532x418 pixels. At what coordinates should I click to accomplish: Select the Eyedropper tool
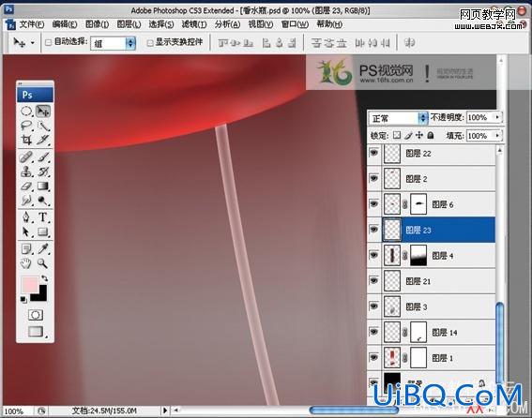(x=43, y=249)
